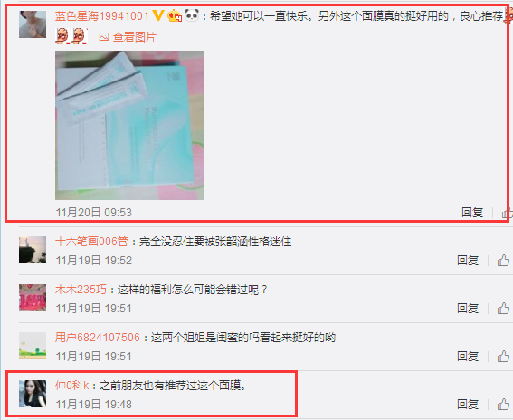Open 蓝色星海19941001's profile name

[x=101, y=15]
